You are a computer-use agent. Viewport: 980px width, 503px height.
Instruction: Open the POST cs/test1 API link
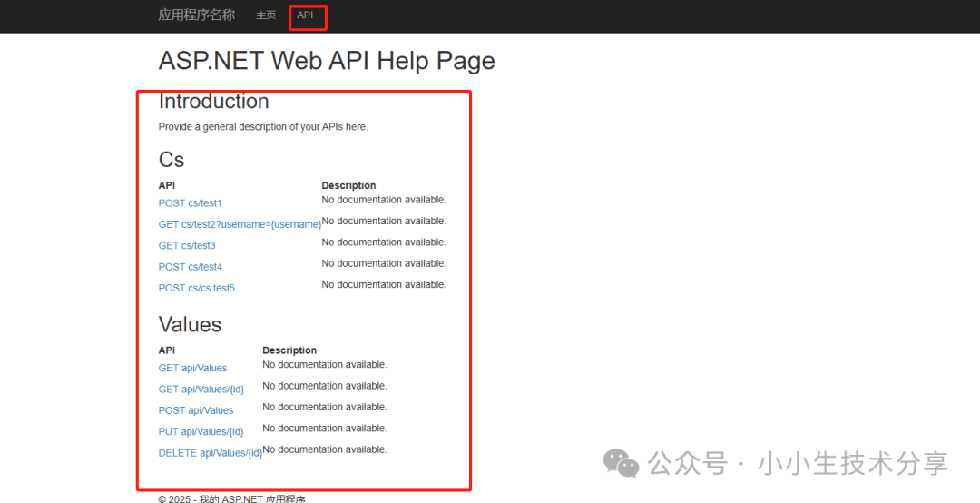tap(190, 203)
